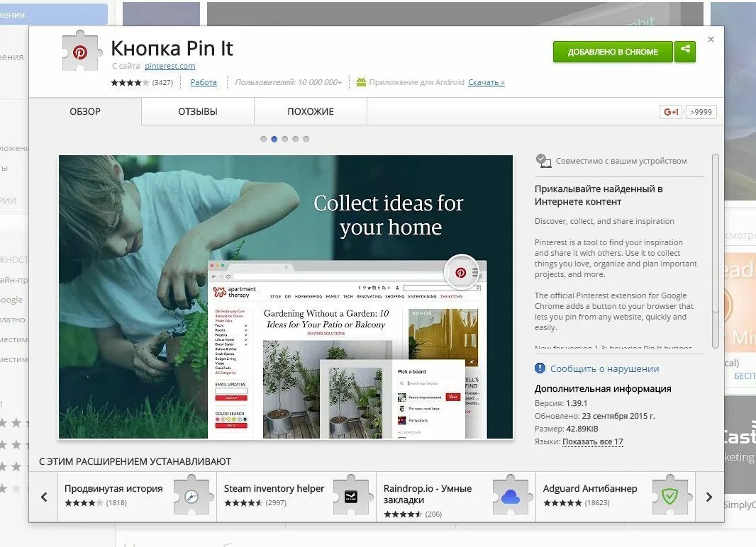Click the updated date '23 сентября 2015 г.'
756x547 pixels.
[x=618, y=416]
